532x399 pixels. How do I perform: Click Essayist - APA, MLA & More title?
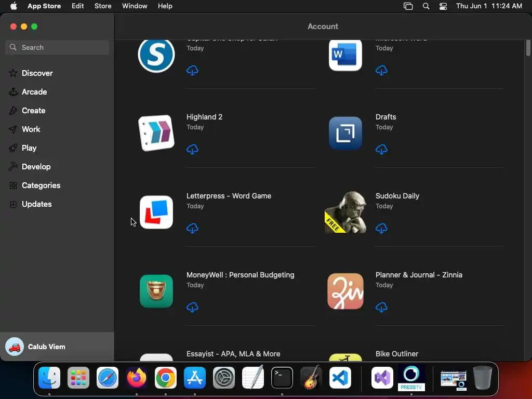(x=233, y=353)
